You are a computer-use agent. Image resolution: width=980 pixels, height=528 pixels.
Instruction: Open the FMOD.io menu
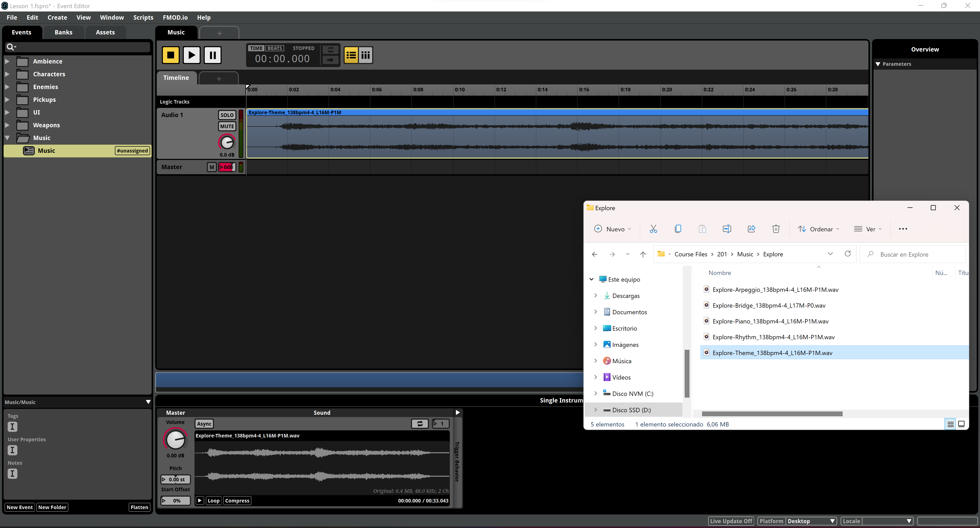175,18
